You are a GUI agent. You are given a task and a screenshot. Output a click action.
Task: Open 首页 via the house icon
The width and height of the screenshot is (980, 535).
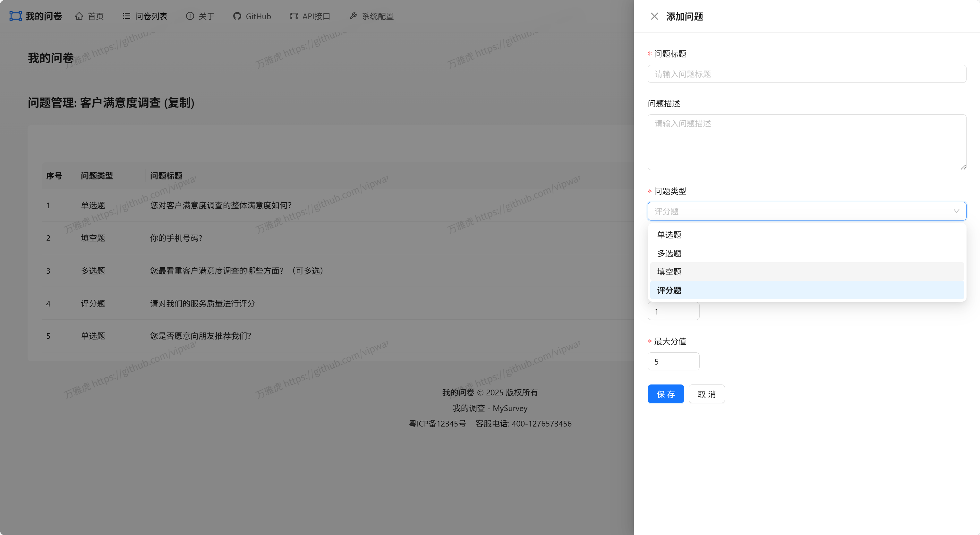point(79,16)
